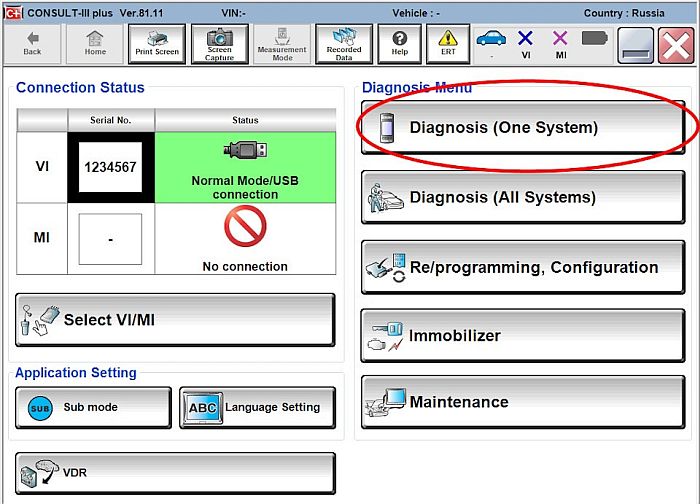Click the Select VI/MI button
This screenshot has height=504, width=700.
pos(175,320)
